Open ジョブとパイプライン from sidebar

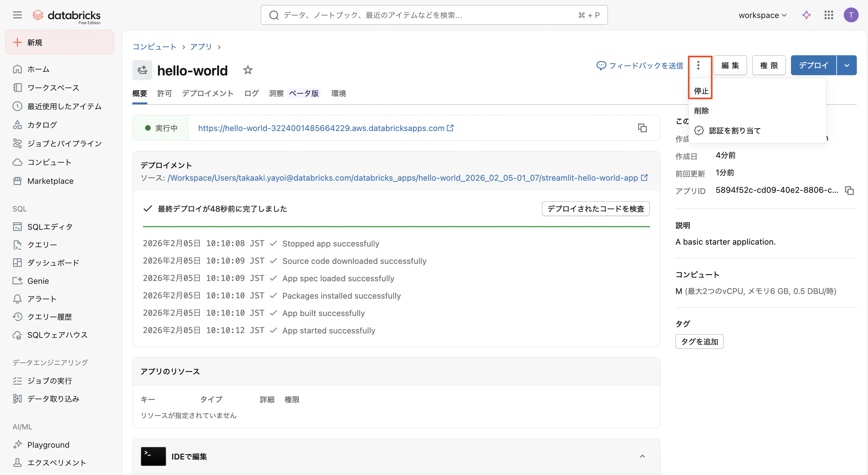click(64, 143)
